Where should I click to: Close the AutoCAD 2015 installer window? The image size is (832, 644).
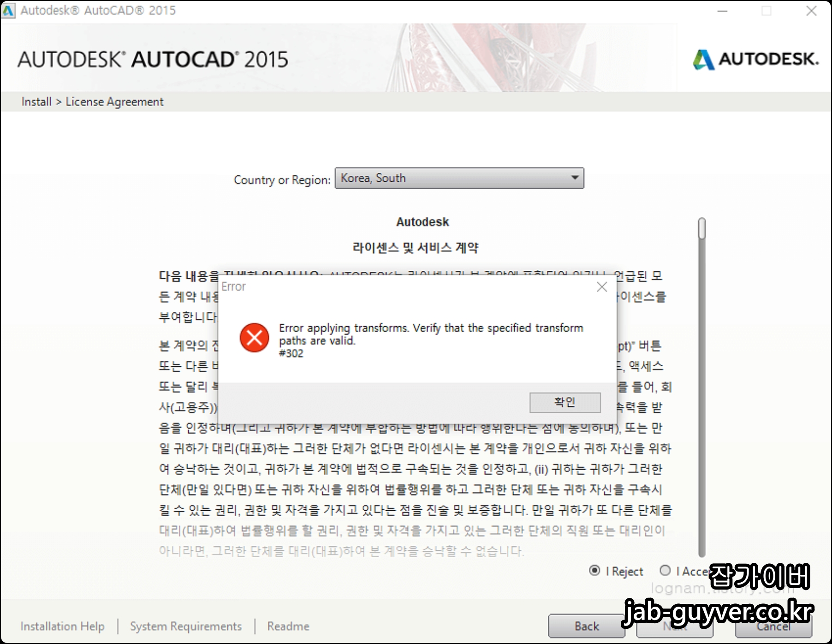tap(811, 11)
